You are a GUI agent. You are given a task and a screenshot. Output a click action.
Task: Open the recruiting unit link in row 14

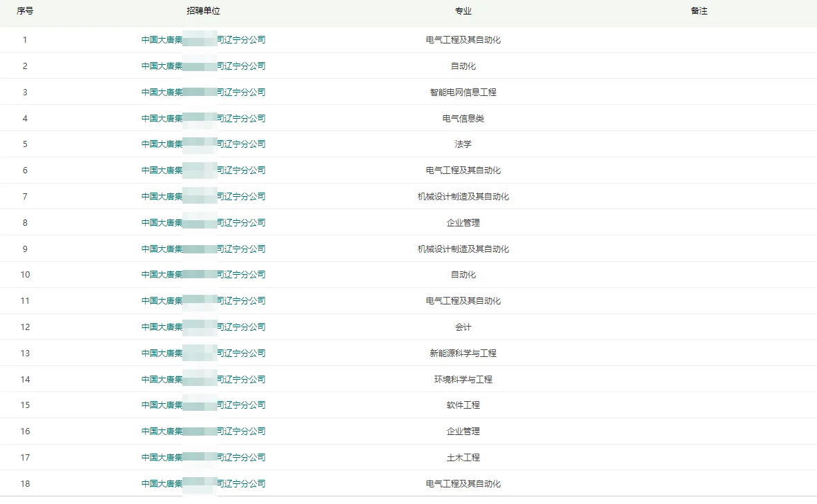tap(203, 379)
